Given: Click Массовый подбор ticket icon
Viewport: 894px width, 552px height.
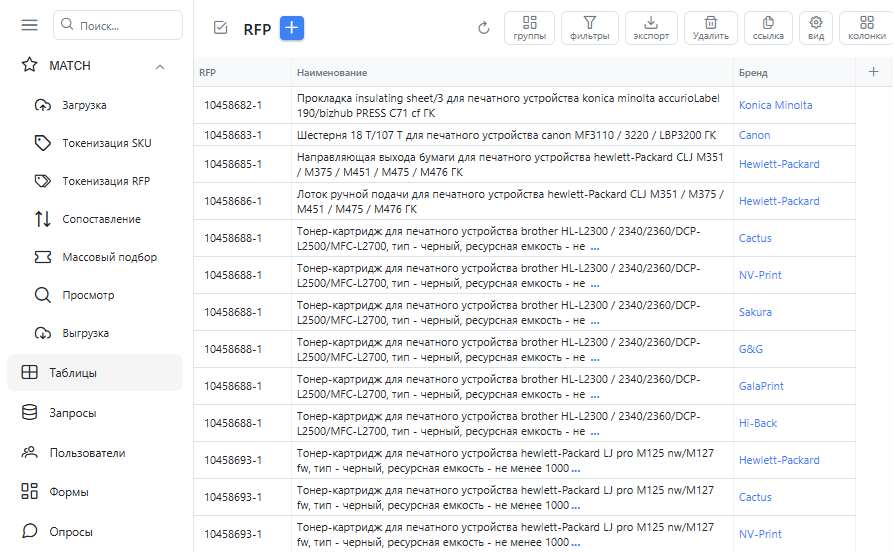Looking at the screenshot, I should 43,257.
